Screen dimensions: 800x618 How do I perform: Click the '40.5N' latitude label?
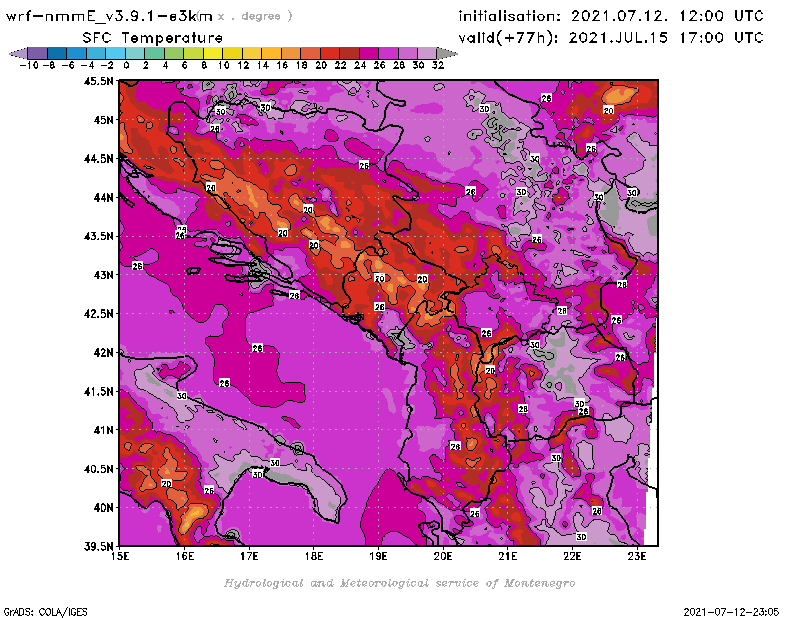click(x=98, y=468)
